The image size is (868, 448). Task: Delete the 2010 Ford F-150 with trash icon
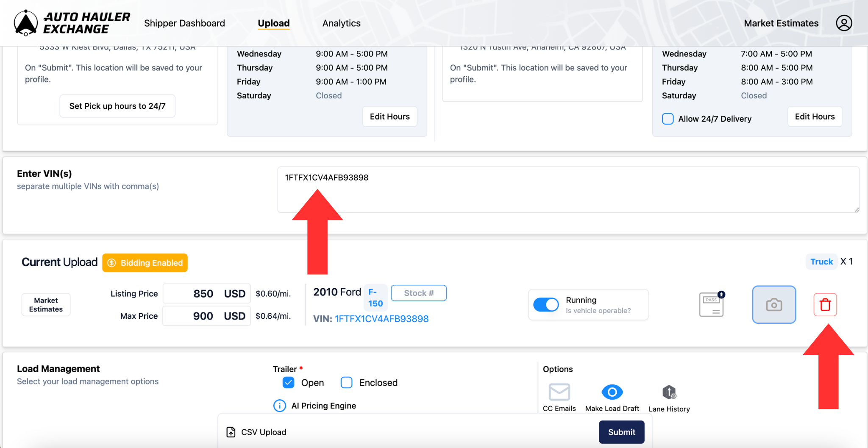pos(824,304)
